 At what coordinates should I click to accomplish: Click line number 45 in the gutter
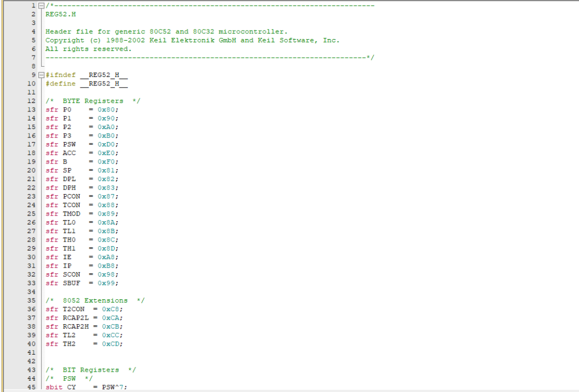pos(32,387)
